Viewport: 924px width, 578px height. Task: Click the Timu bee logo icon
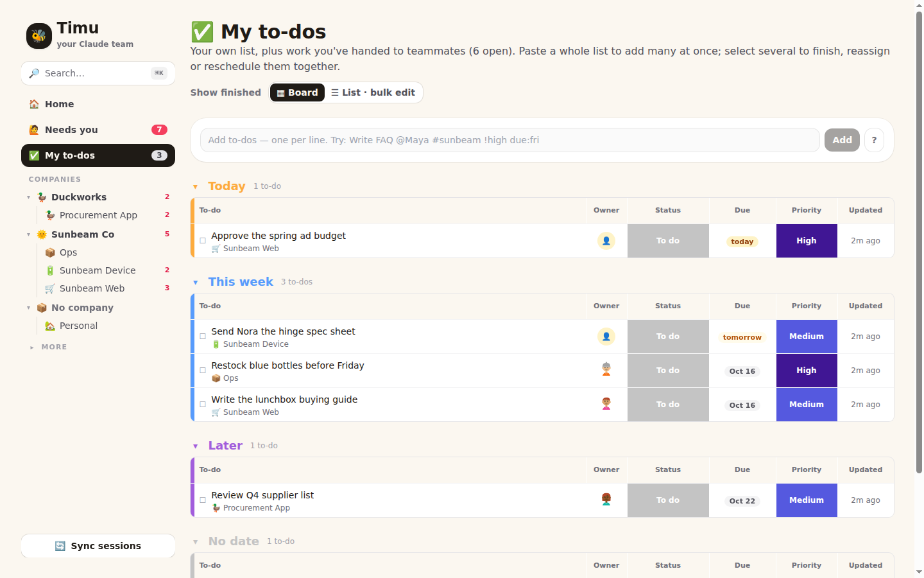[39, 36]
